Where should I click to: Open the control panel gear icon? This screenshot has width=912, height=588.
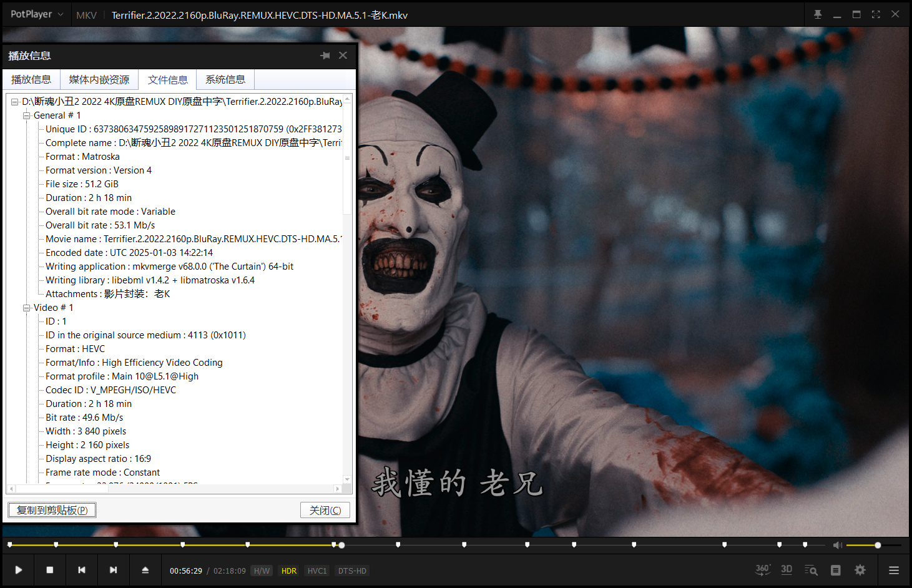click(x=860, y=570)
